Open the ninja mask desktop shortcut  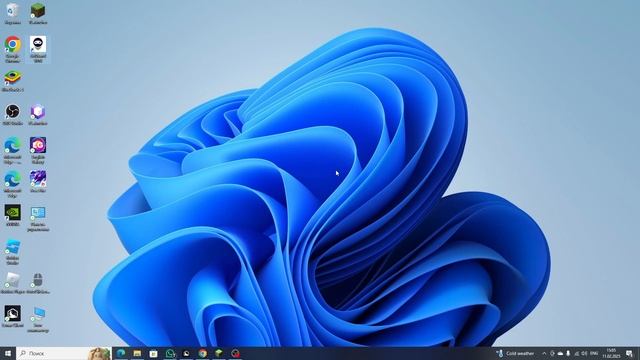(38, 49)
